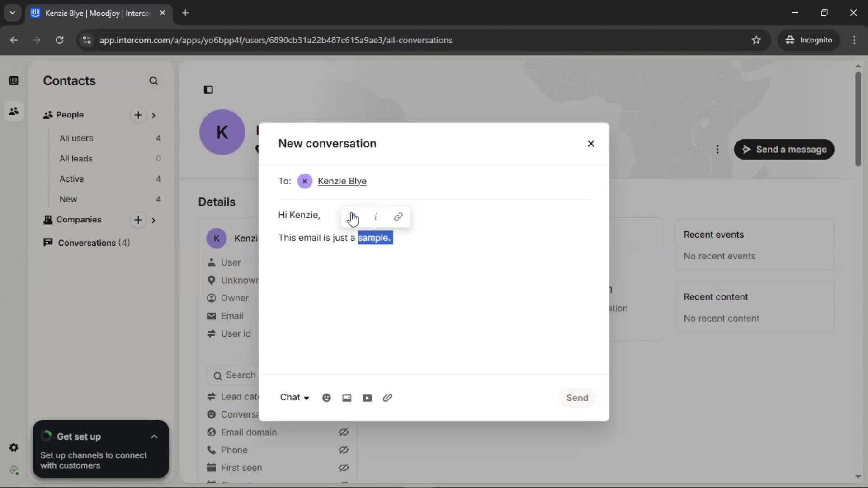Open Chrome menu three dots

pos(854,40)
